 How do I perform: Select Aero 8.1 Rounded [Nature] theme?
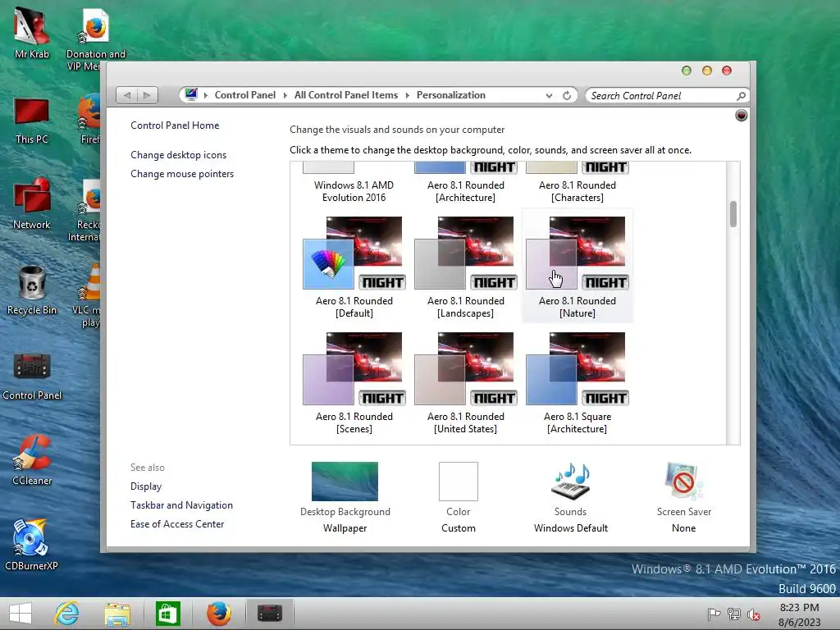pyautogui.click(x=577, y=267)
